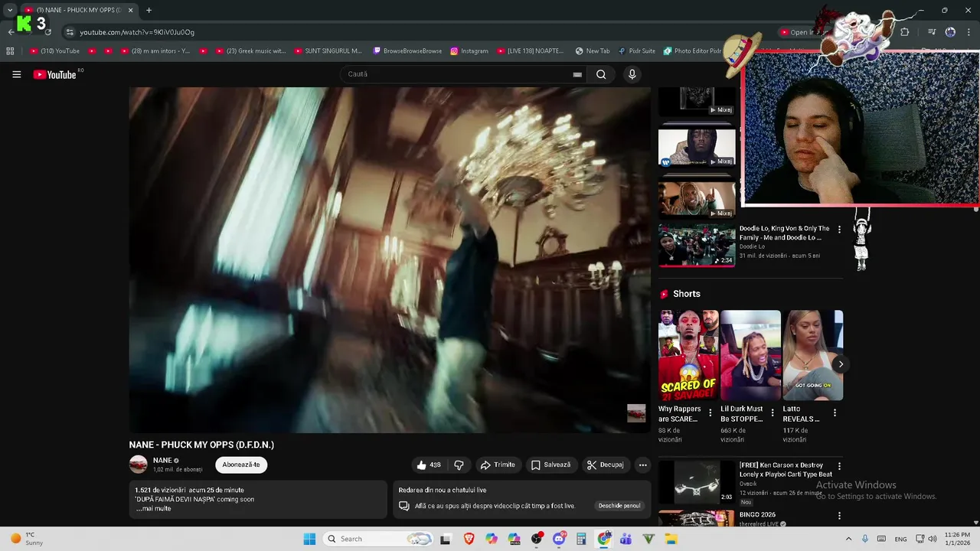Open chat replay with Deschide panoul

click(x=619, y=506)
